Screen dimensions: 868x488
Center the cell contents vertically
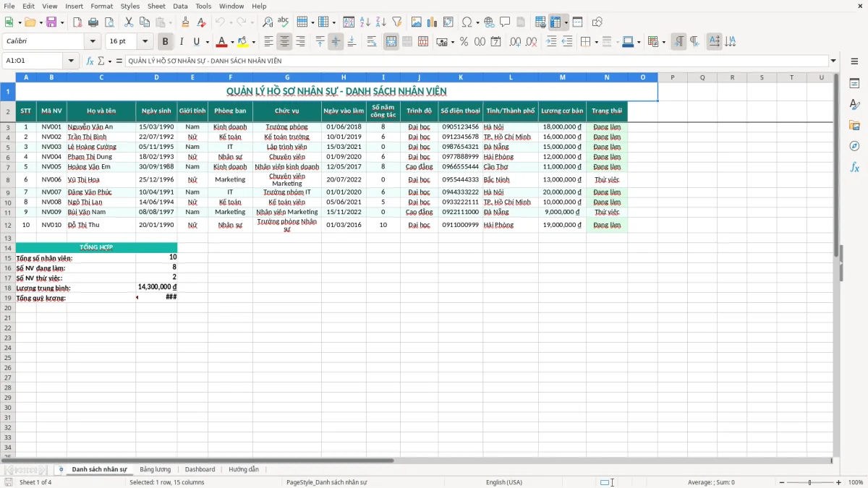click(x=336, y=42)
